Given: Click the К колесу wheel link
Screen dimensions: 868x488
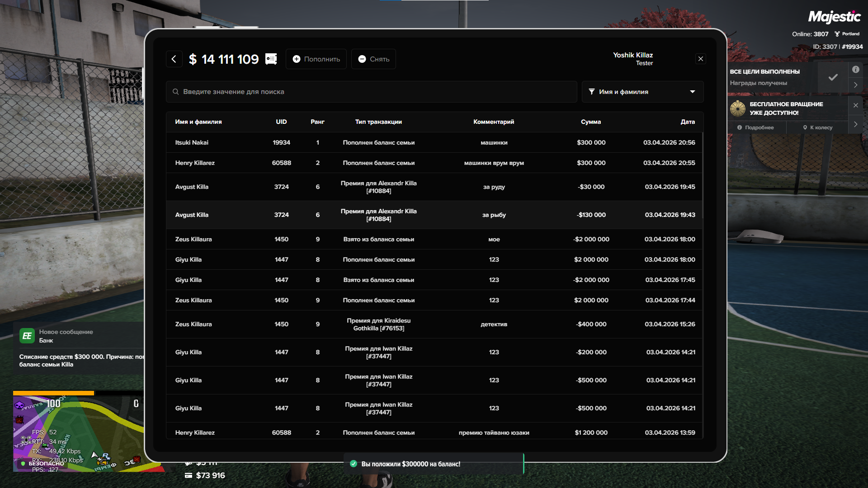Looking at the screenshot, I should pyautogui.click(x=817, y=127).
